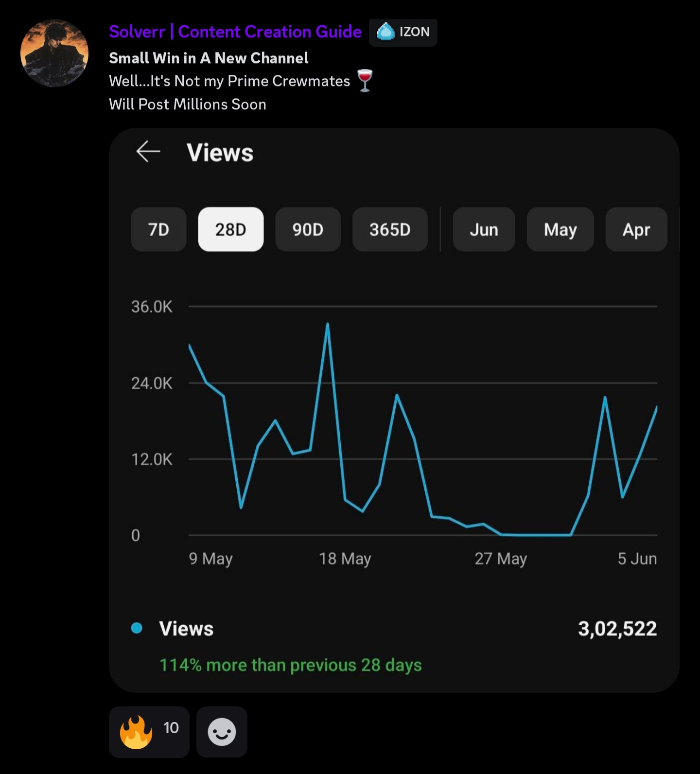700x774 pixels.
Task: Switch to the 365D range
Action: pyautogui.click(x=390, y=229)
